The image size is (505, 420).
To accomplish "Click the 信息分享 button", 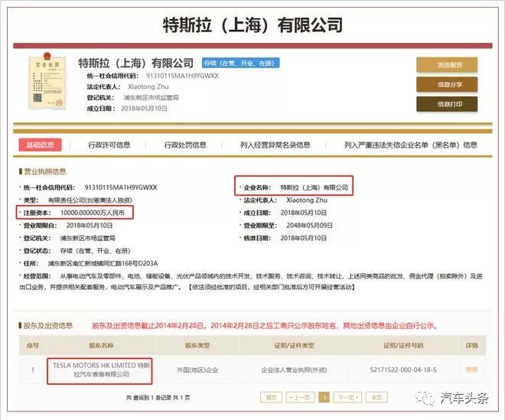I will (x=447, y=84).
